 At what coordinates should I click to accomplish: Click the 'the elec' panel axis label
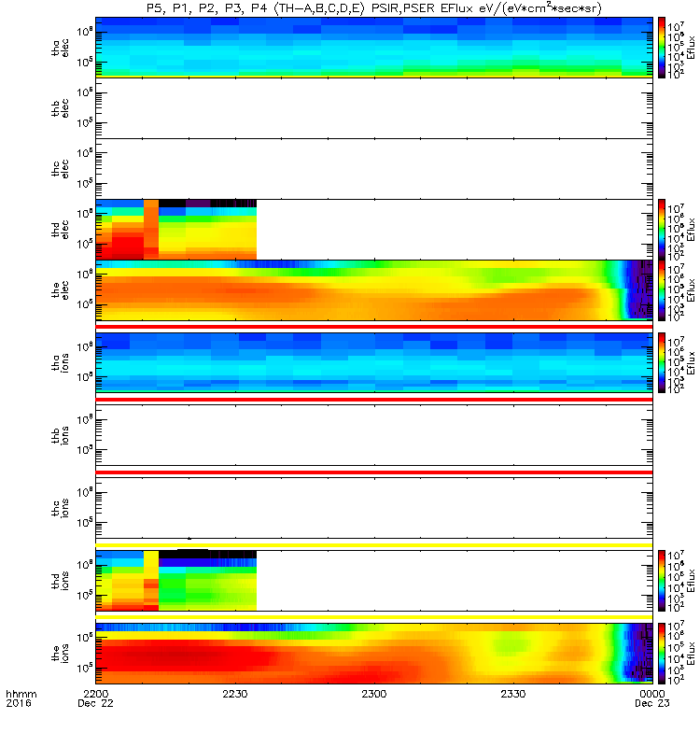(x=60, y=290)
